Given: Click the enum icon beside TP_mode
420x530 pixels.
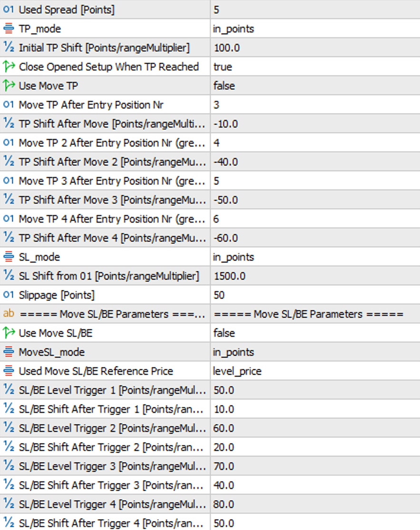Looking at the screenshot, I should coord(9,29).
